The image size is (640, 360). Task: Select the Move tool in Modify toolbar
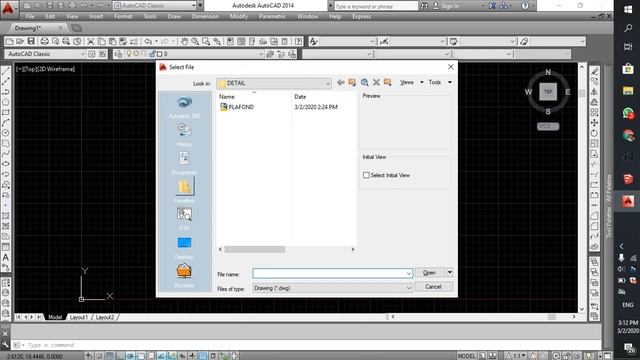594,122
